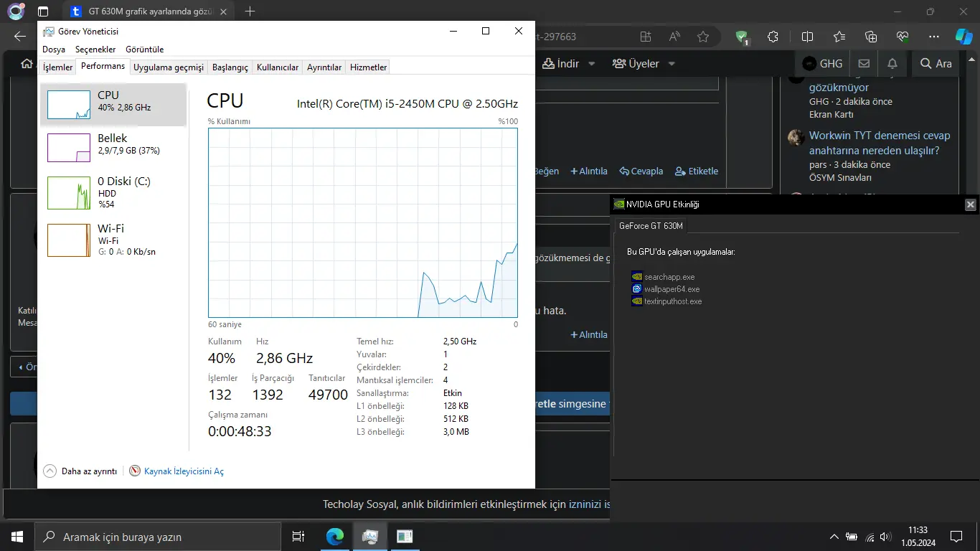
Task: Open the Workwin TYT denemesi thread link
Action: [880, 143]
